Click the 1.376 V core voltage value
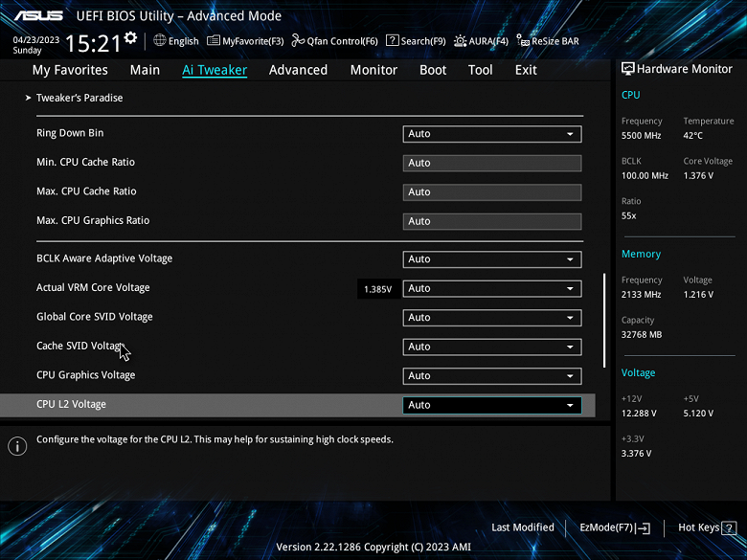Viewport: 747px width, 560px height. pos(698,176)
